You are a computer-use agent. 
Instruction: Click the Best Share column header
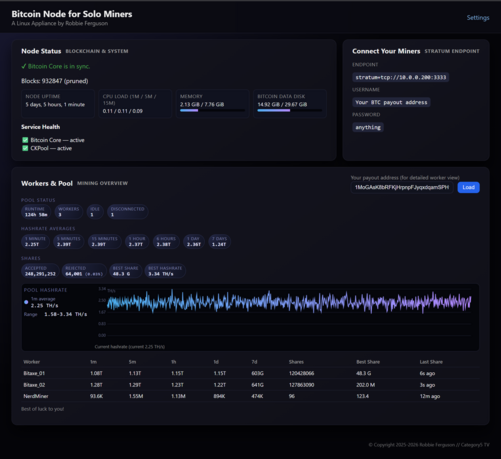tap(368, 362)
